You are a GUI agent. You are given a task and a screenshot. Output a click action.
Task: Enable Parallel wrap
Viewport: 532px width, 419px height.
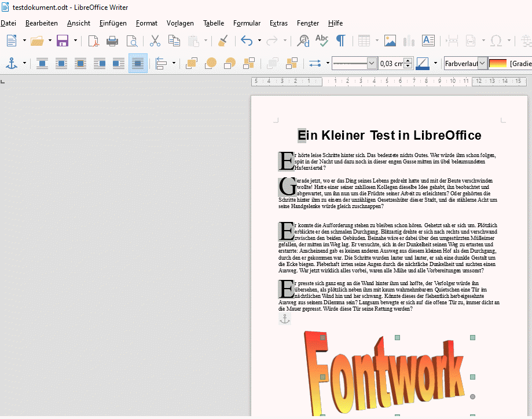[x=61, y=64]
